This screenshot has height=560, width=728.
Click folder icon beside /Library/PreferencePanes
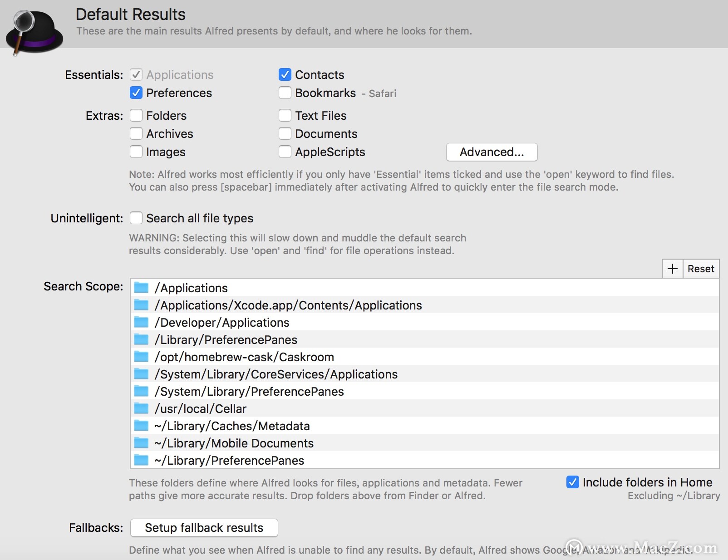[141, 339]
